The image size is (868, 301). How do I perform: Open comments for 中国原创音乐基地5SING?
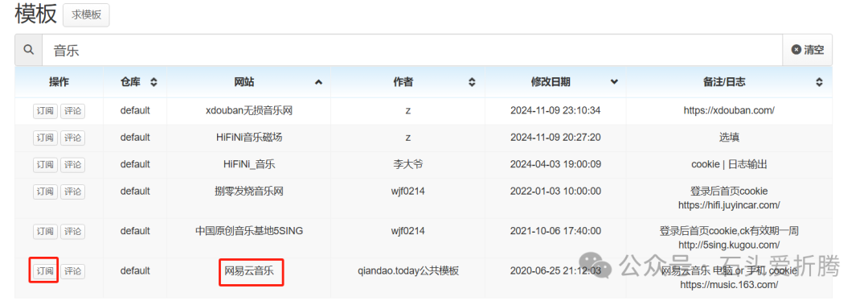[72, 231]
